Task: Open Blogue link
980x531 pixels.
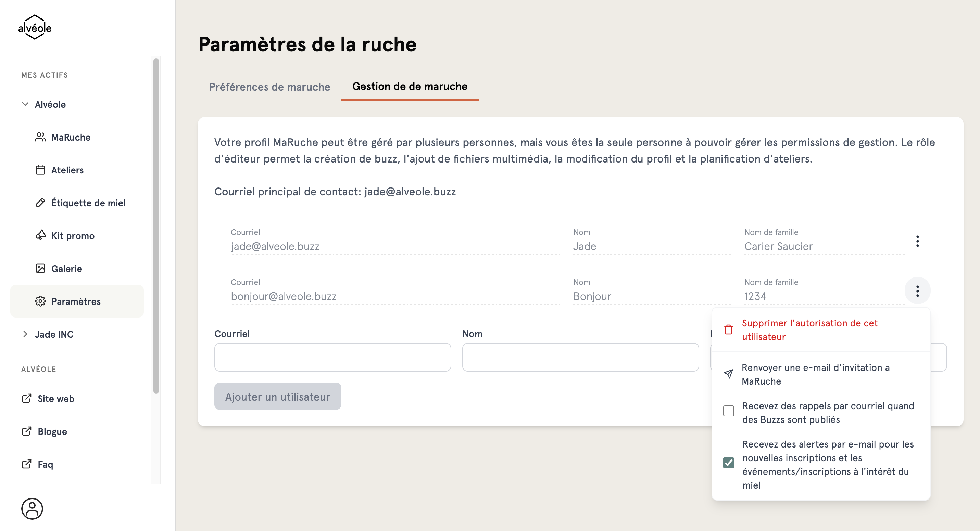Action: (x=52, y=431)
